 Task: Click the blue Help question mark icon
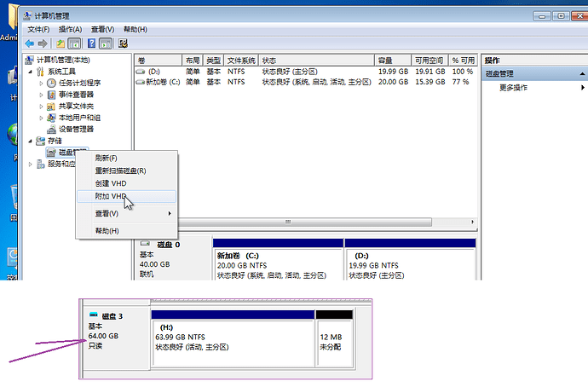(x=91, y=43)
